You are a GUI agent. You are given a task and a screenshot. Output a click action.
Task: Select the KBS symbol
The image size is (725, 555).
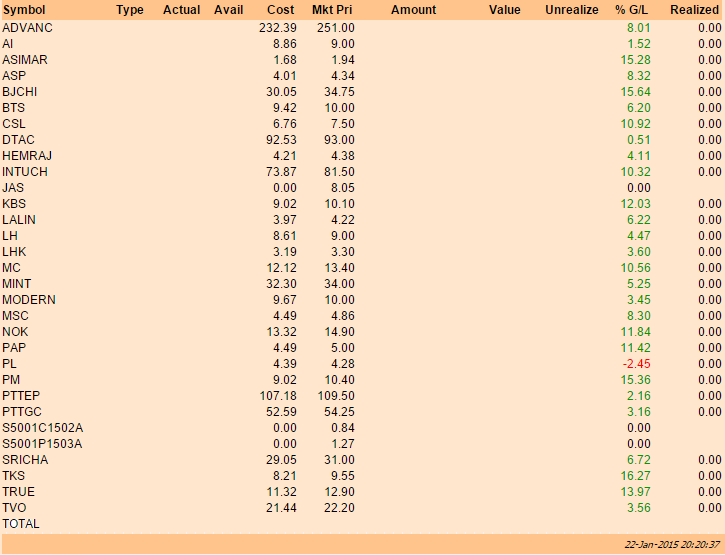14,204
